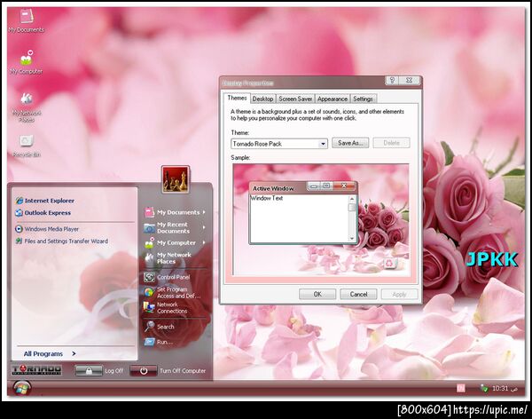Open Search from Start menu

coord(159,327)
